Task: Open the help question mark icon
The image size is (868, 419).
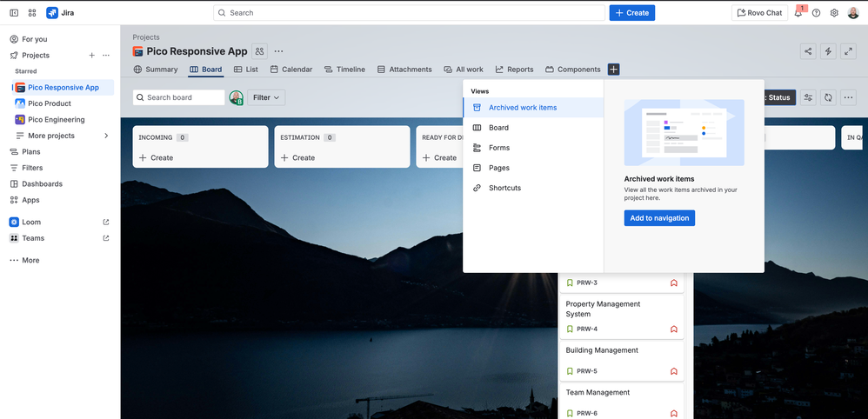Action: (816, 13)
